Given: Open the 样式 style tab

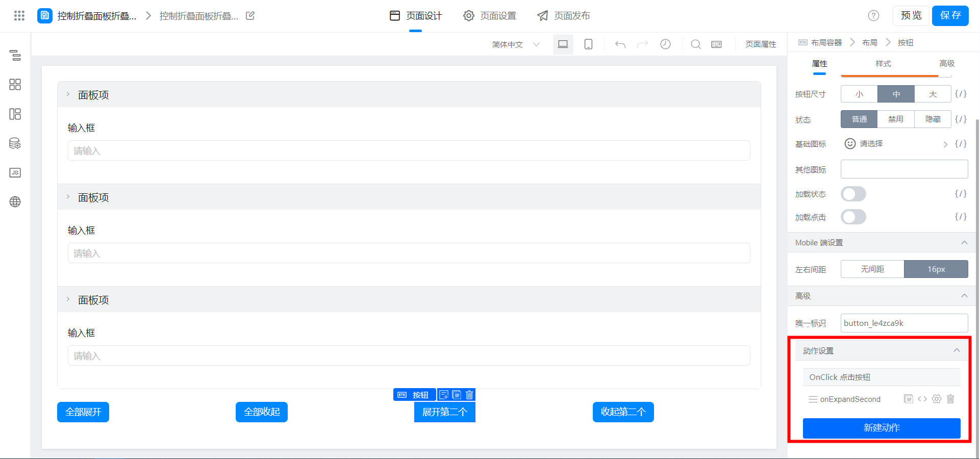Looking at the screenshot, I should (883, 64).
